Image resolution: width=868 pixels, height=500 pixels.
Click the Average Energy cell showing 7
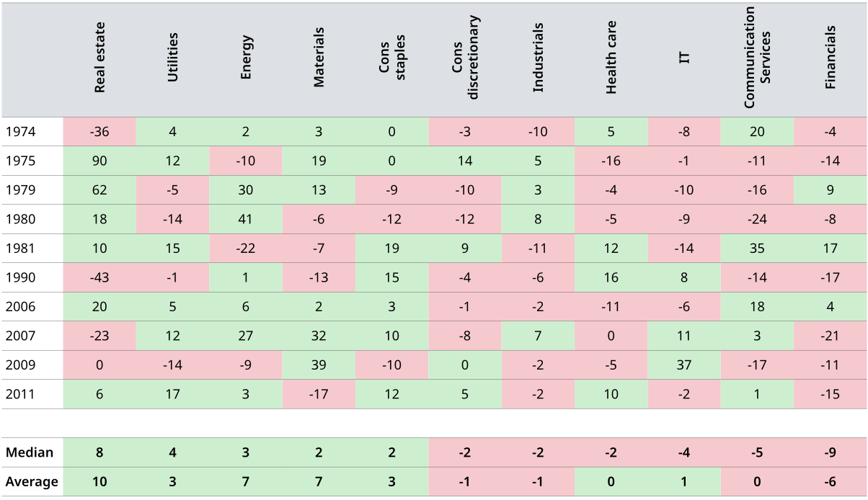point(246,481)
